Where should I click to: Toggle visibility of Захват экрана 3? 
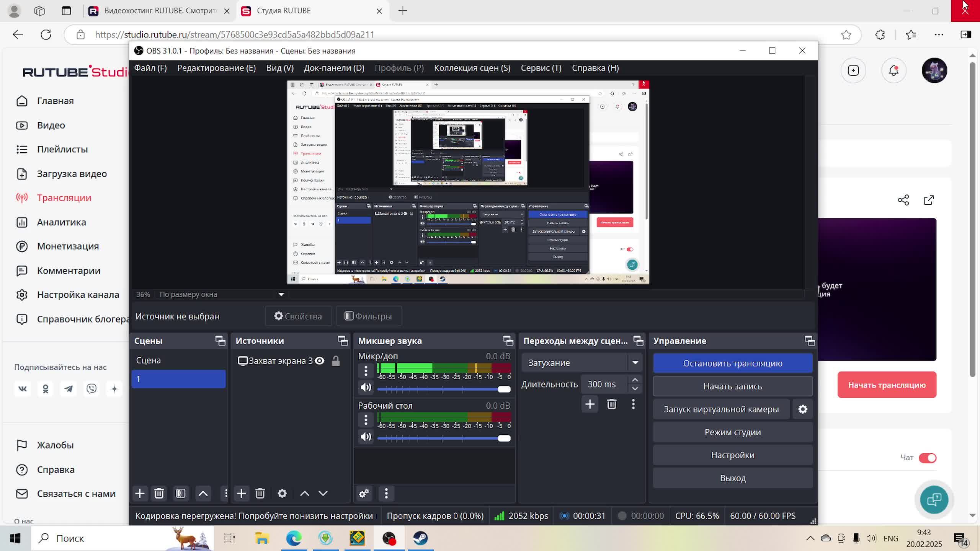click(x=319, y=360)
